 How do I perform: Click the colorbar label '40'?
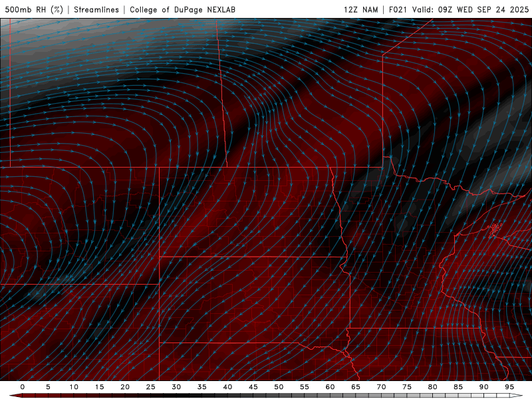tap(227, 387)
